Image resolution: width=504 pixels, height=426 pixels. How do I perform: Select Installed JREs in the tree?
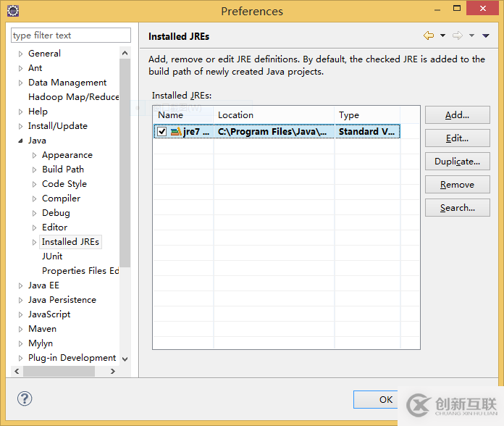[70, 242]
